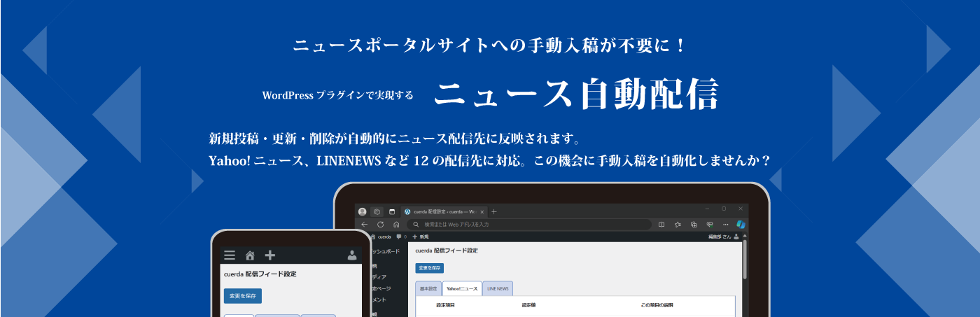Tap the home icon on the phone toolbar

tap(250, 255)
